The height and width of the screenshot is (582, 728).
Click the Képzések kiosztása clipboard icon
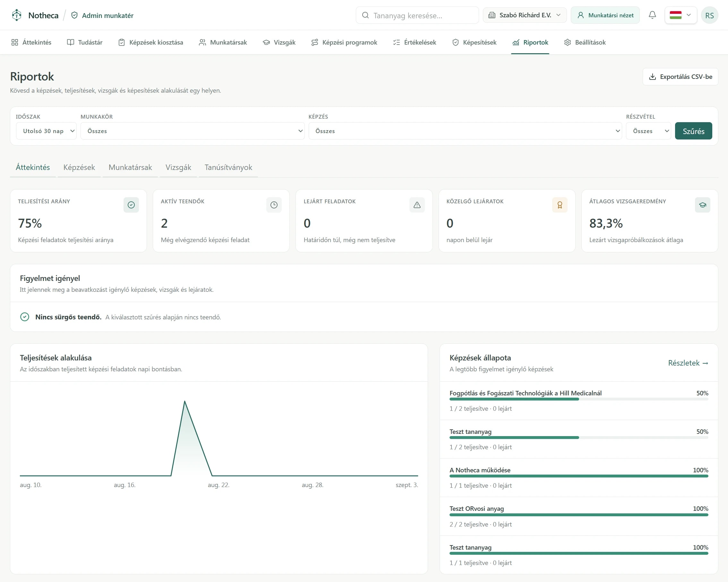click(x=122, y=42)
